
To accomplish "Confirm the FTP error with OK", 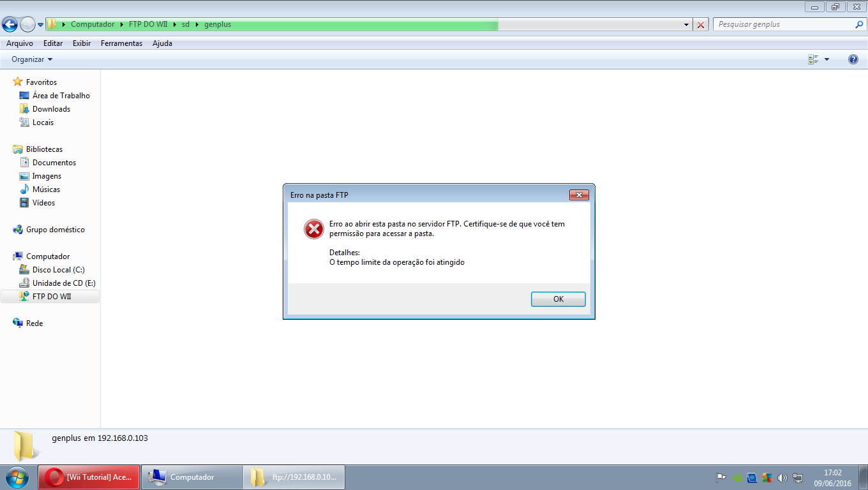I will tap(558, 299).
